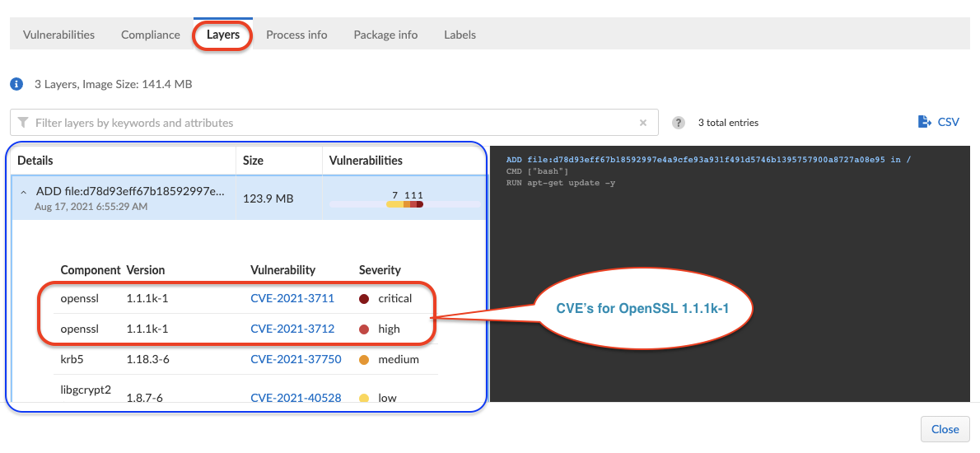Select the Layers tab

click(x=223, y=35)
